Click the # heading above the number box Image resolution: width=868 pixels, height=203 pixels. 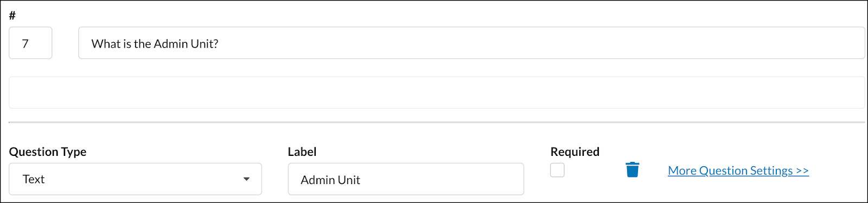12,16
